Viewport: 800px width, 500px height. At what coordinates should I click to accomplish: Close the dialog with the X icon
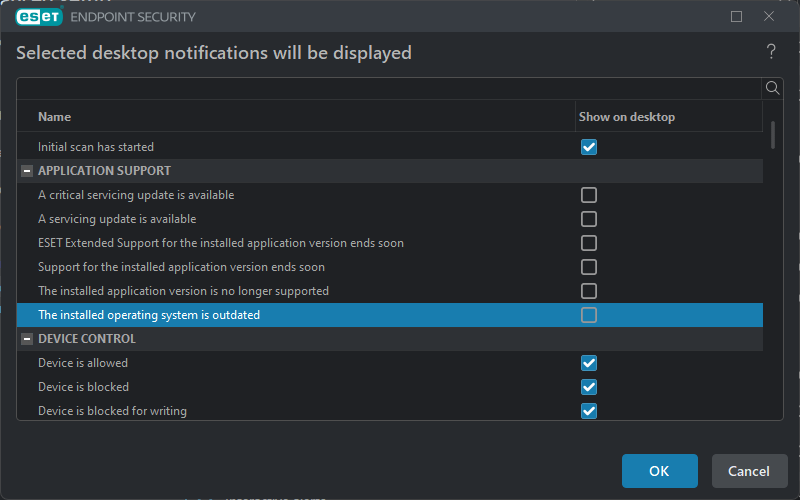coord(769,17)
